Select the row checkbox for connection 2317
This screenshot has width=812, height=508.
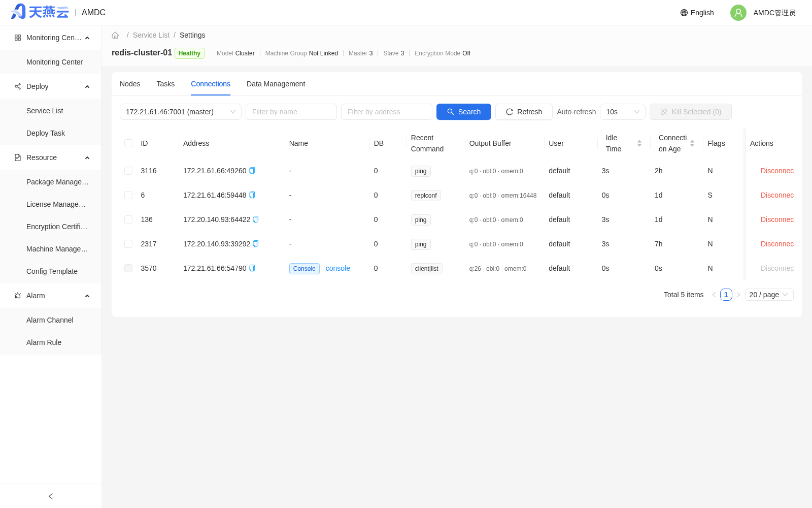click(128, 244)
